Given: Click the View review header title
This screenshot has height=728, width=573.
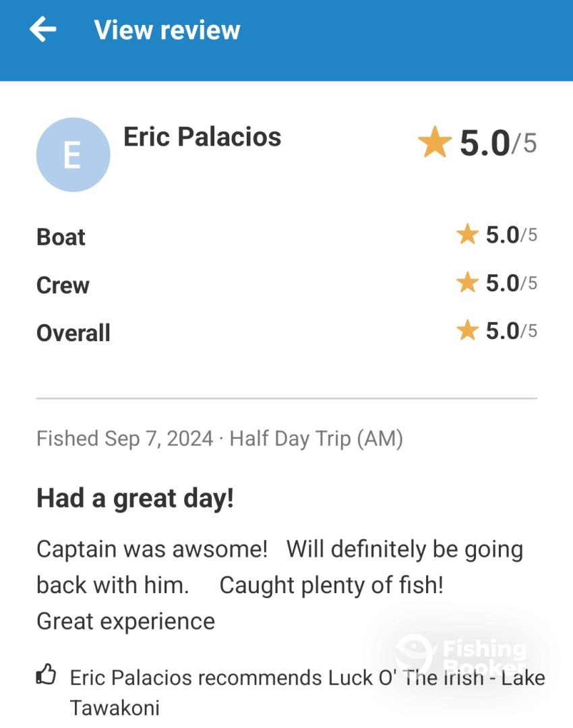Looking at the screenshot, I should tap(167, 30).
